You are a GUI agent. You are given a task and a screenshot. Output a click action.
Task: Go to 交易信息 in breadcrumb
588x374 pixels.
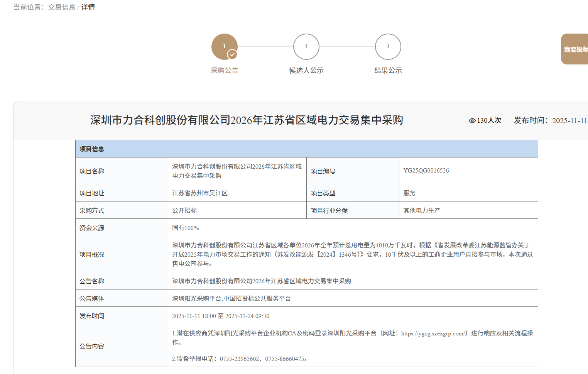click(61, 7)
